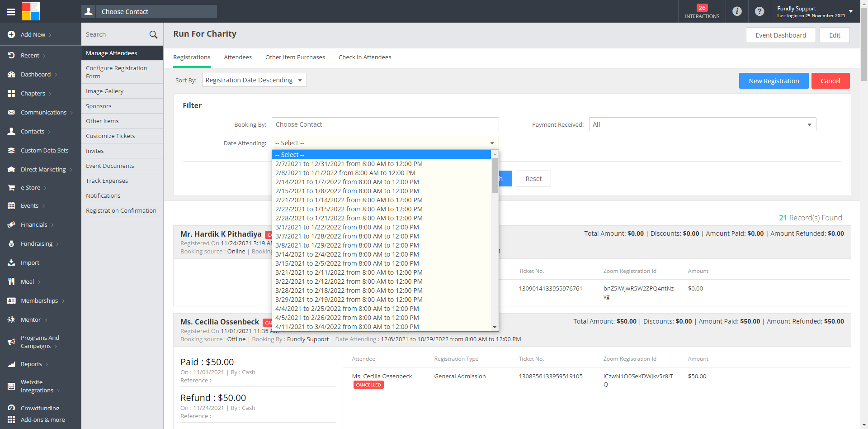Click the Fundraising money bag icon
The width and height of the screenshot is (868, 429).
11,243
